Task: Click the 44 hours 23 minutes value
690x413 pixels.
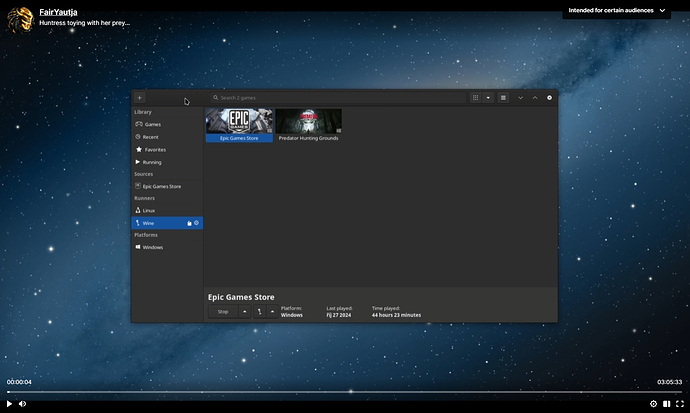Action: [396, 315]
